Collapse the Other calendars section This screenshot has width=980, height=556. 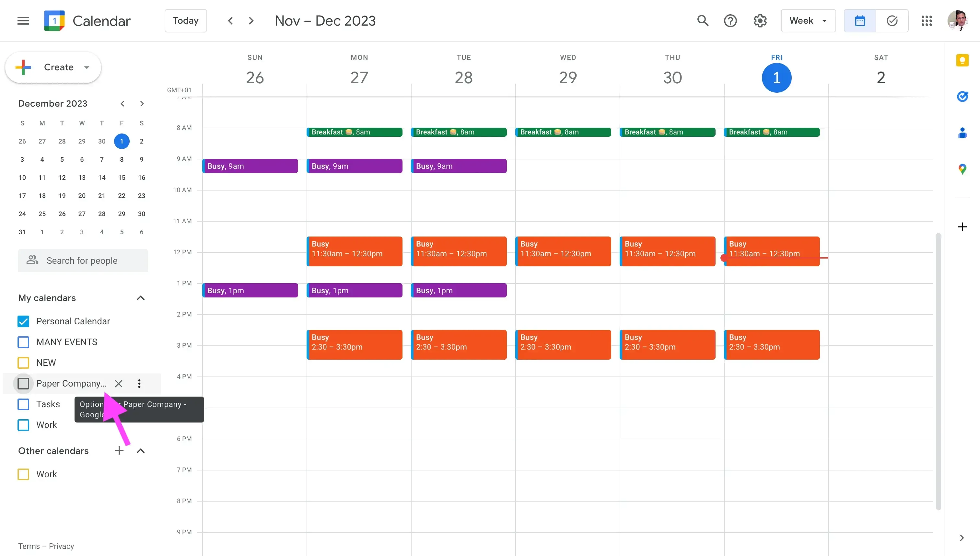click(141, 451)
